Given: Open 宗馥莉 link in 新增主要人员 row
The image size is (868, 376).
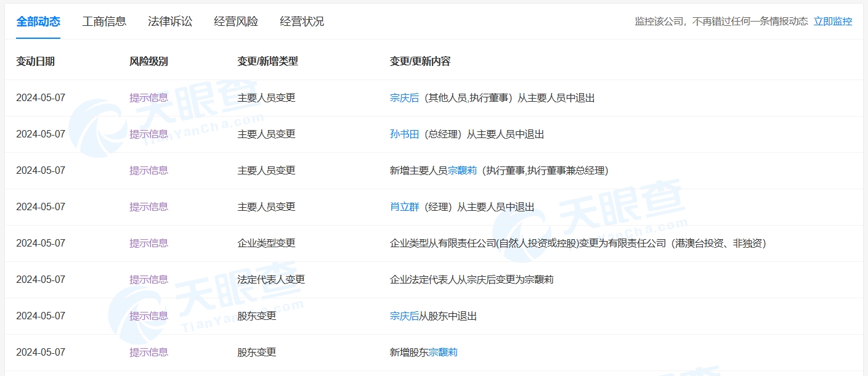Looking at the screenshot, I should [462, 170].
